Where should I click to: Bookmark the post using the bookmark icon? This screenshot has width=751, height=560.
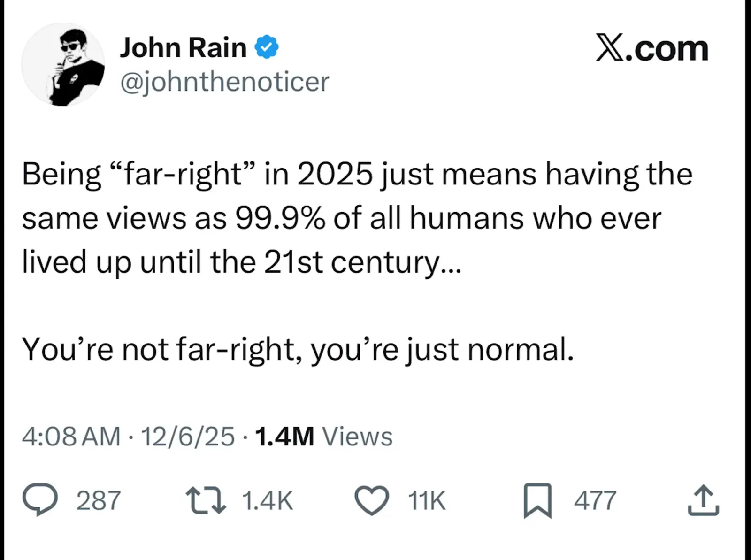point(537,500)
